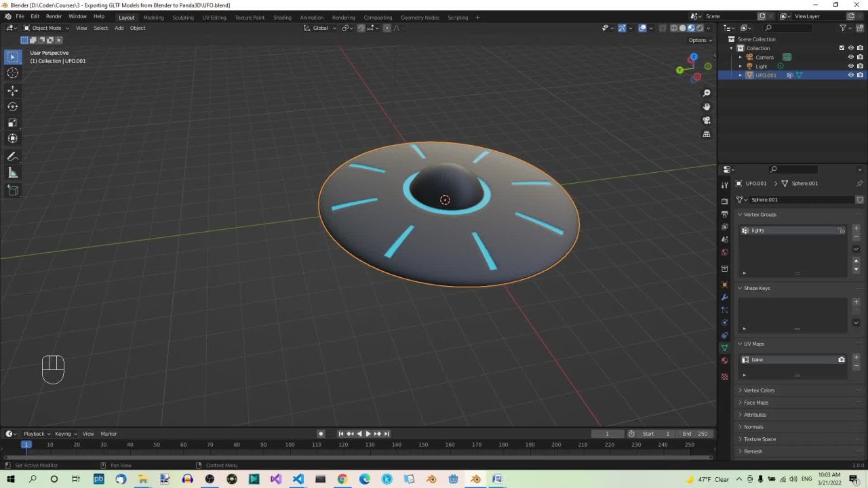
Task: Hide the Camera object in viewport
Action: click(x=850, y=57)
